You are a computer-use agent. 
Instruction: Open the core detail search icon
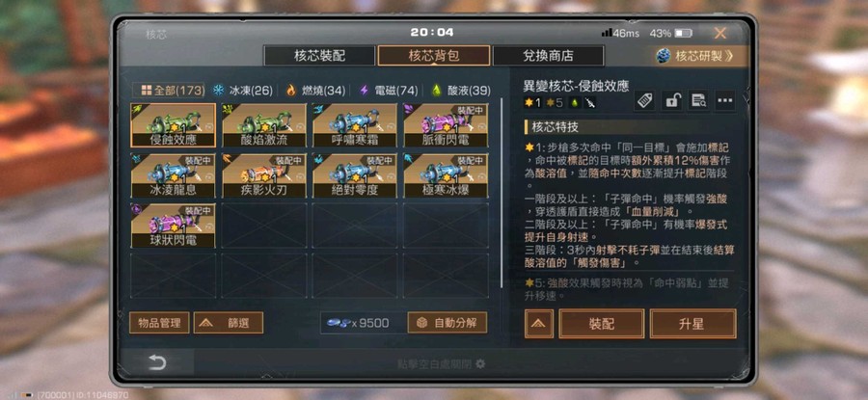pyautogui.click(x=698, y=100)
